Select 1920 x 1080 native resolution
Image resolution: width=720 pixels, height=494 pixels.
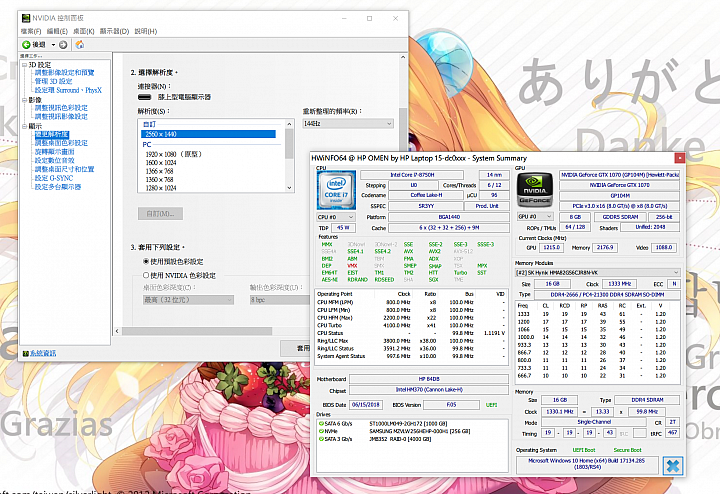(174, 154)
